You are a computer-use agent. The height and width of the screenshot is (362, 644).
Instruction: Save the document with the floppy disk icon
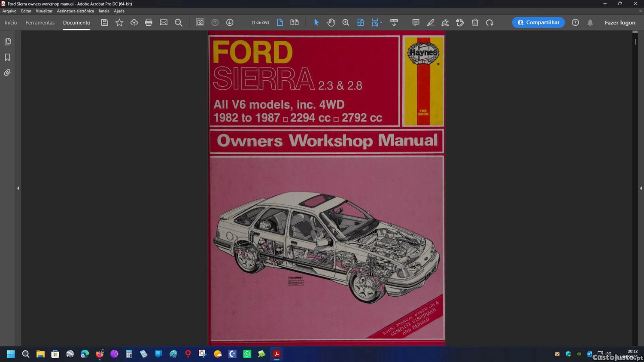click(104, 22)
